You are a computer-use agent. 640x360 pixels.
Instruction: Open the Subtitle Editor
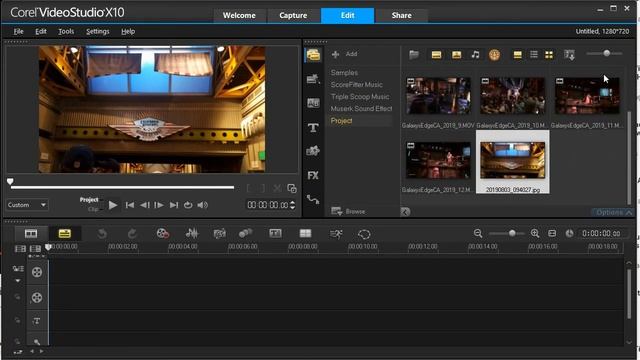click(x=276, y=233)
